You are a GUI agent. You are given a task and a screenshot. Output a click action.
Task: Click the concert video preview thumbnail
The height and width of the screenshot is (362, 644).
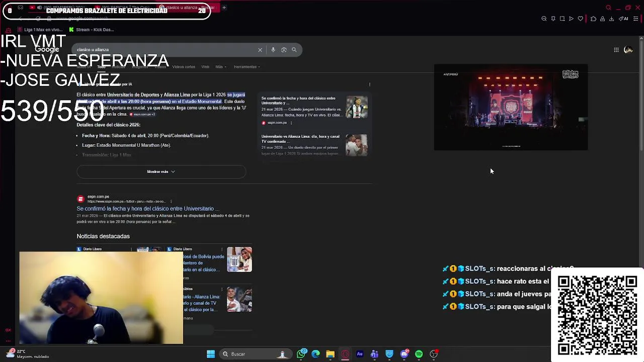(511, 107)
